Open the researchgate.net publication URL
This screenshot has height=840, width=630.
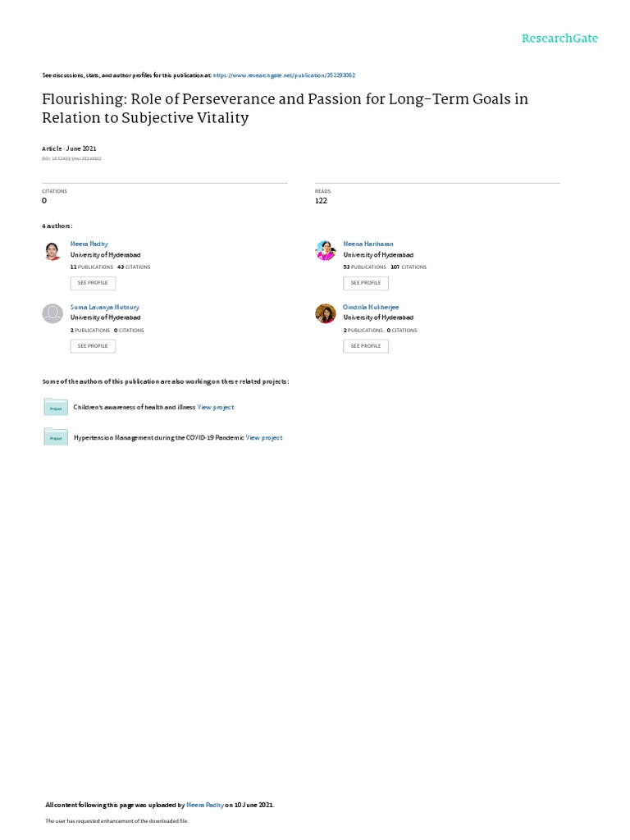[284, 75]
